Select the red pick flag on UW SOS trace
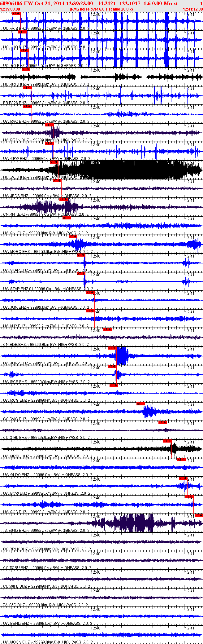The height and width of the screenshot is (644, 203). point(189,497)
